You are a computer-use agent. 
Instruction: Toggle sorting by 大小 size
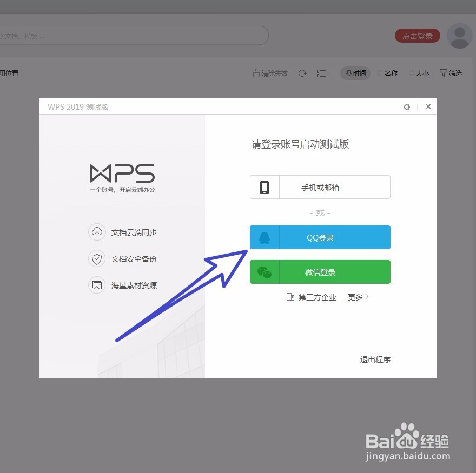point(419,73)
